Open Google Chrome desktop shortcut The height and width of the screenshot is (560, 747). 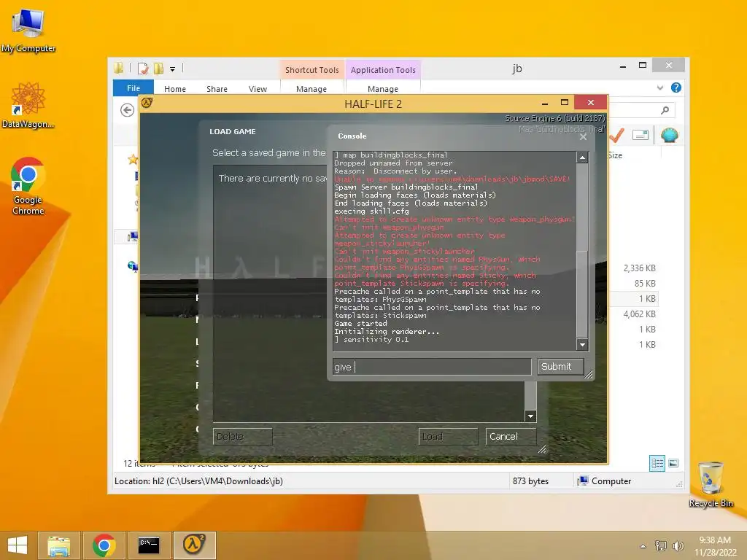pos(28,186)
